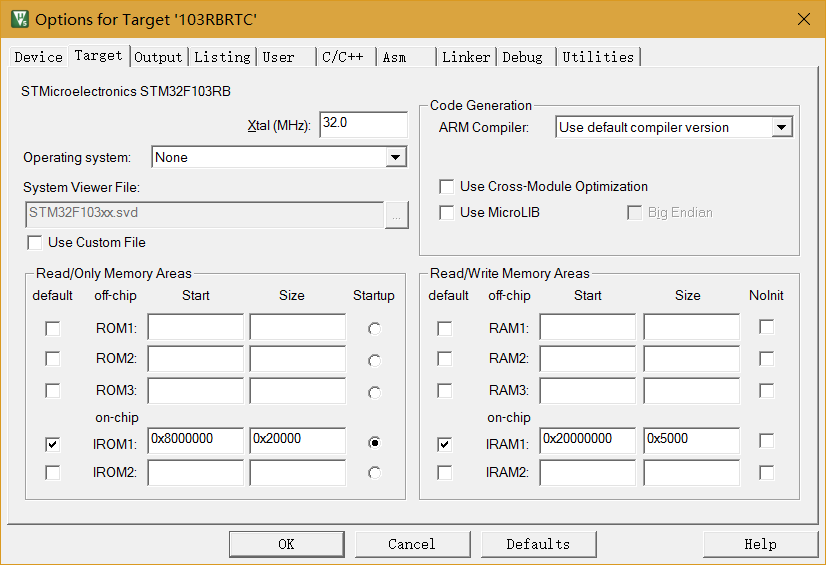Edit the IROM1 Start field 0x8000000
Viewport: 826px width, 565px height.
point(195,440)
